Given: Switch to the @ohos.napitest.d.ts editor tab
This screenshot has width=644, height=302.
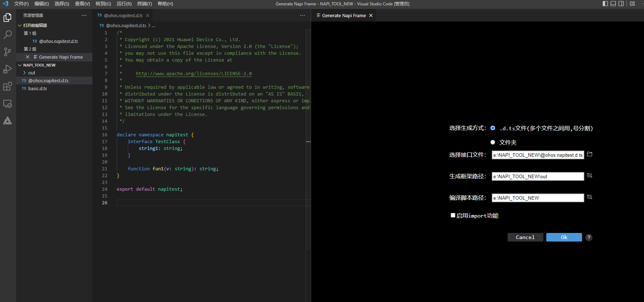Looking at the screenshot, I should 123,15.
